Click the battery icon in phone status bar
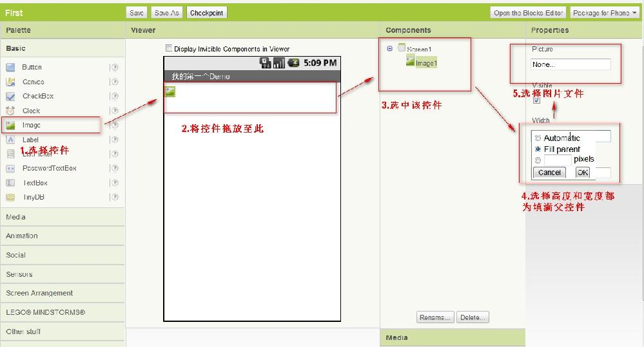The width and height of the screenshot is (644, 347). point(293,62)
